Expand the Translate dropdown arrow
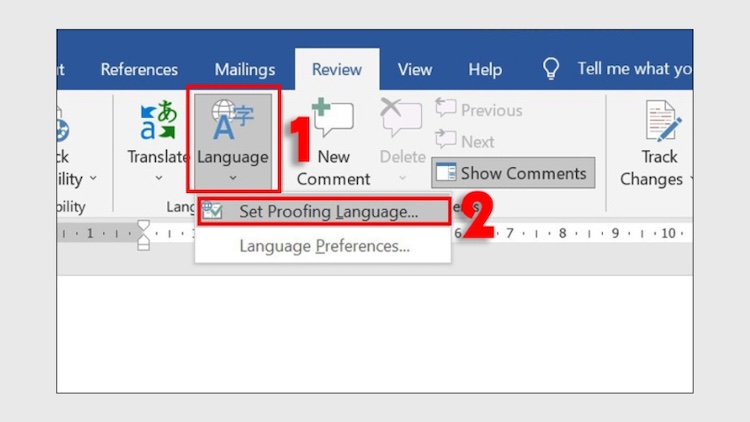This screenshot has width=750, height=422. click(158, 178)
